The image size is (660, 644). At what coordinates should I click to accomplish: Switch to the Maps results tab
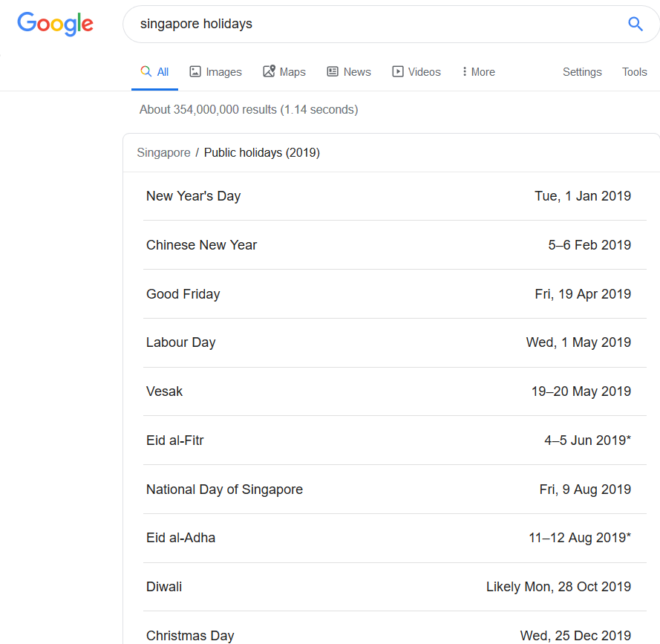(x=284, y=71)
